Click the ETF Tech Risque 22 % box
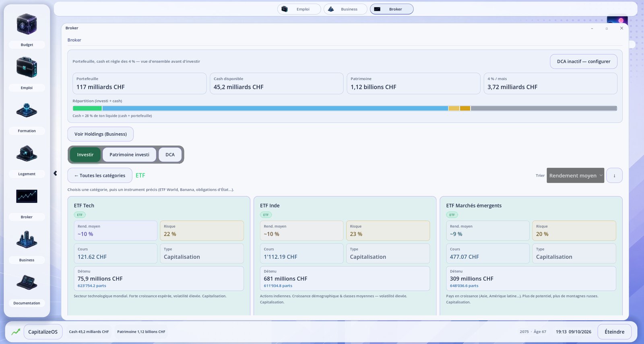 pos(202,231)
